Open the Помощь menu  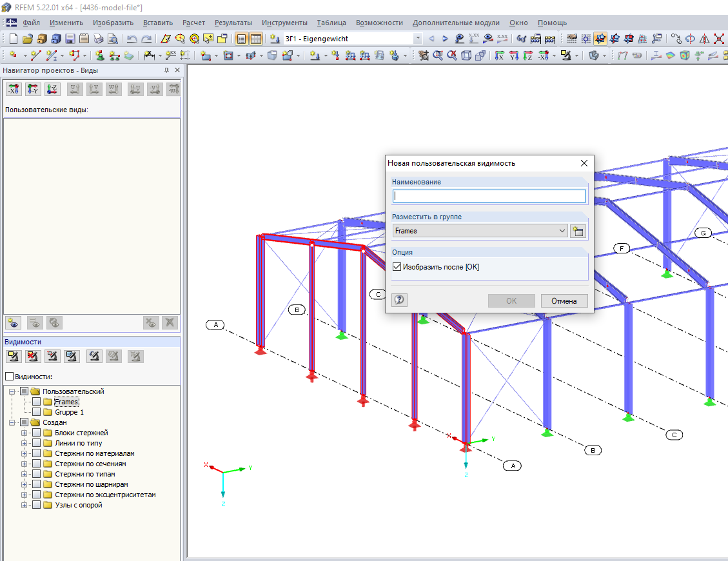552,23
